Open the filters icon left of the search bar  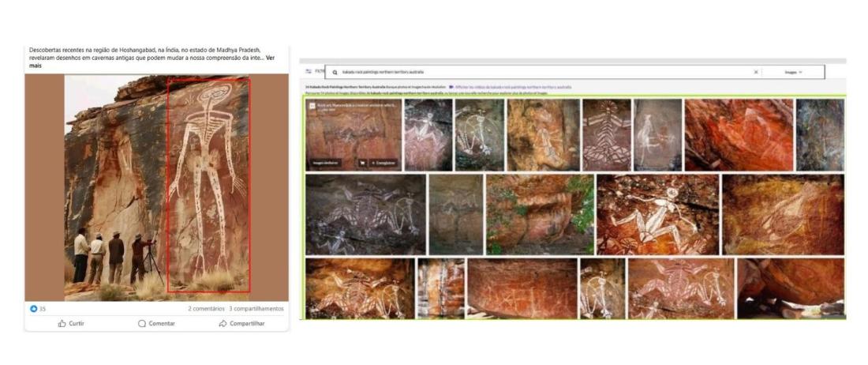[x=309, y=71]
